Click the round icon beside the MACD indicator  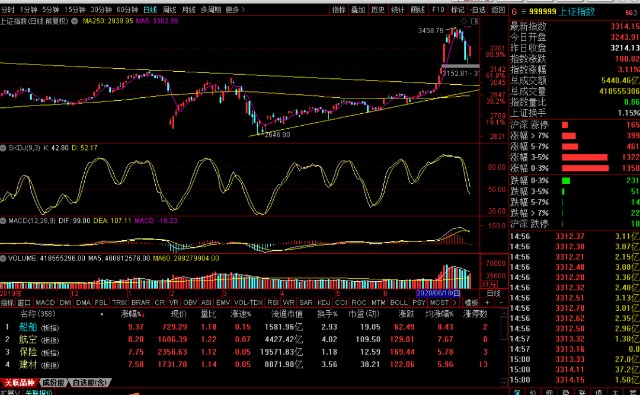point(3,221)
